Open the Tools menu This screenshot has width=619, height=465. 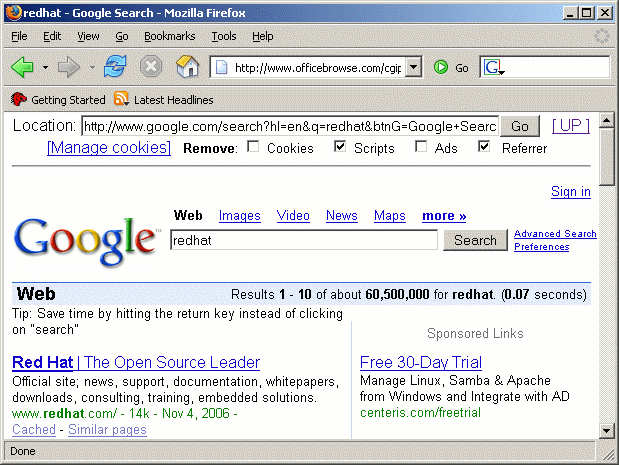pyautogui.click(x=223, y=36)
